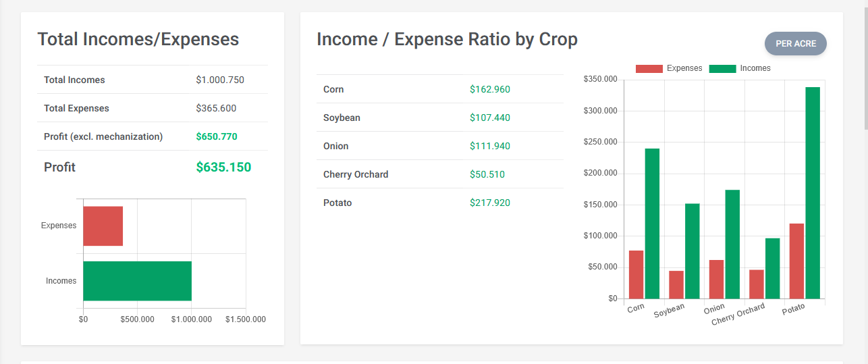Image resolution: width=868 pixels, height=364 pixels.
Task: Click the green Incomes legend swatch
Action: click(722, 68)
